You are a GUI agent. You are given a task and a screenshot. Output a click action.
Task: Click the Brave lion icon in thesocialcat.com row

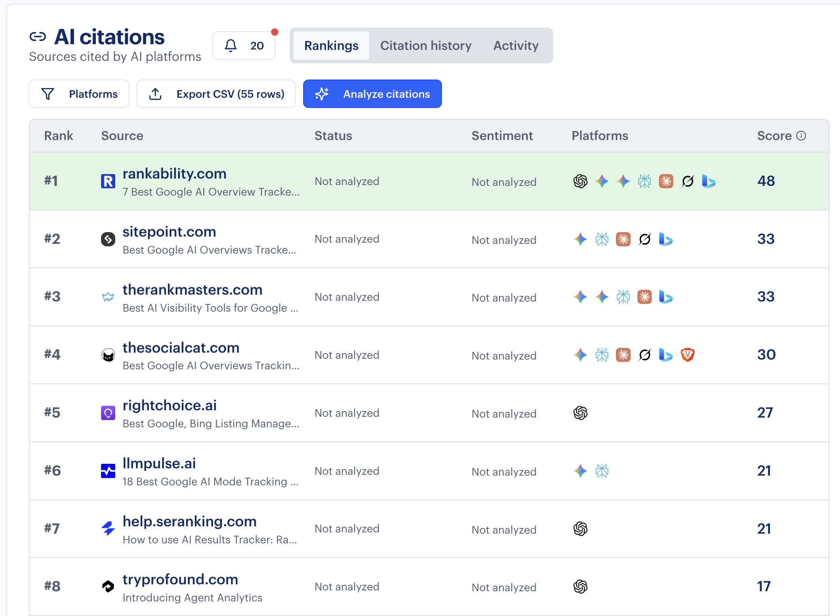(x=687, y=355)
